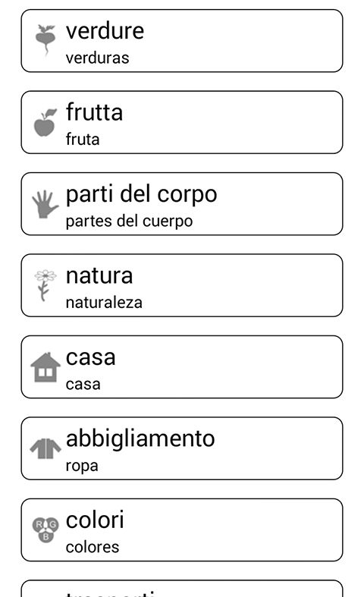Open the casa category card
The image size is (364, 597).
(182, 366)
